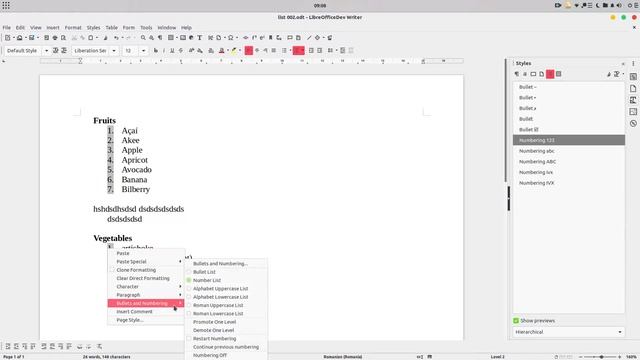
Task: Select Number List option in submenu
Action: pos(226,280)
